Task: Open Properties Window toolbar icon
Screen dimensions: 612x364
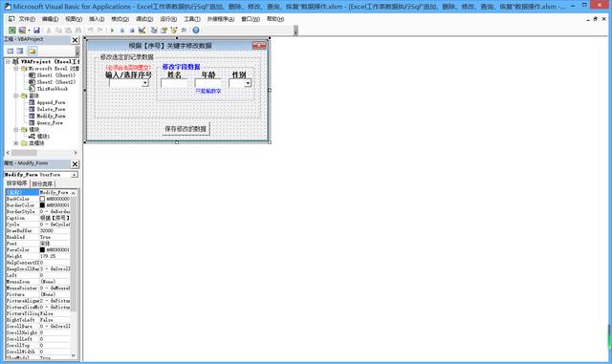Action: [164, 30]
